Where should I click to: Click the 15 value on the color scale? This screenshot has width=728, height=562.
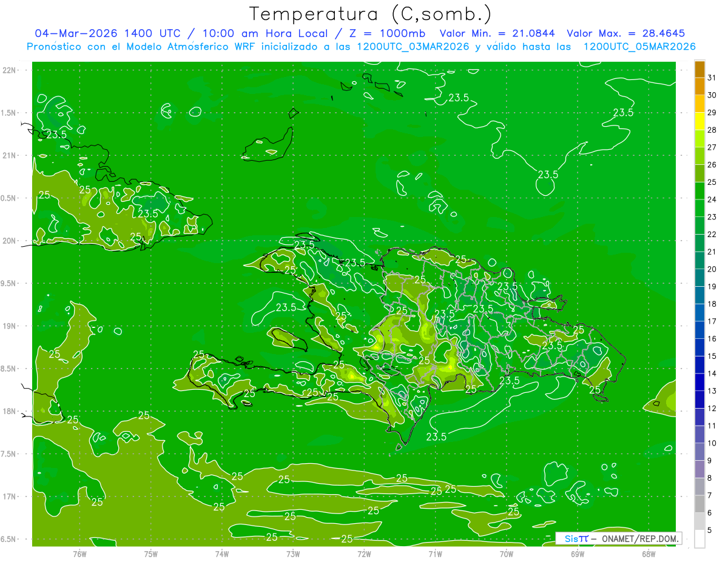click(712, 356)
